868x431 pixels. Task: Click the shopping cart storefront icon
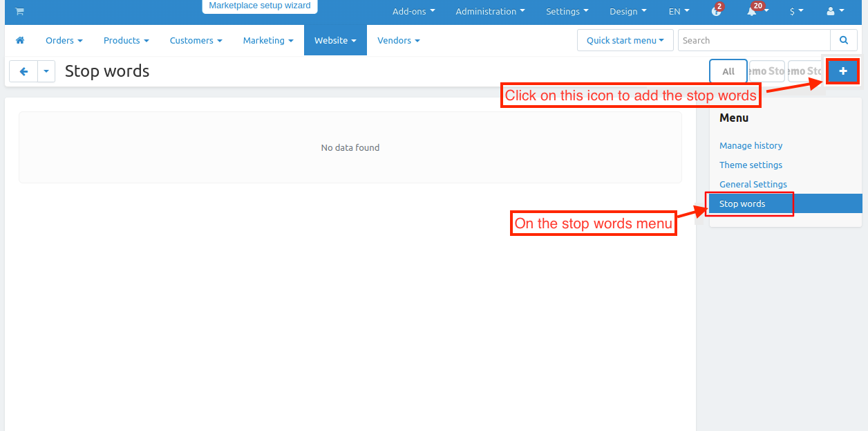(x=19, y=11)
